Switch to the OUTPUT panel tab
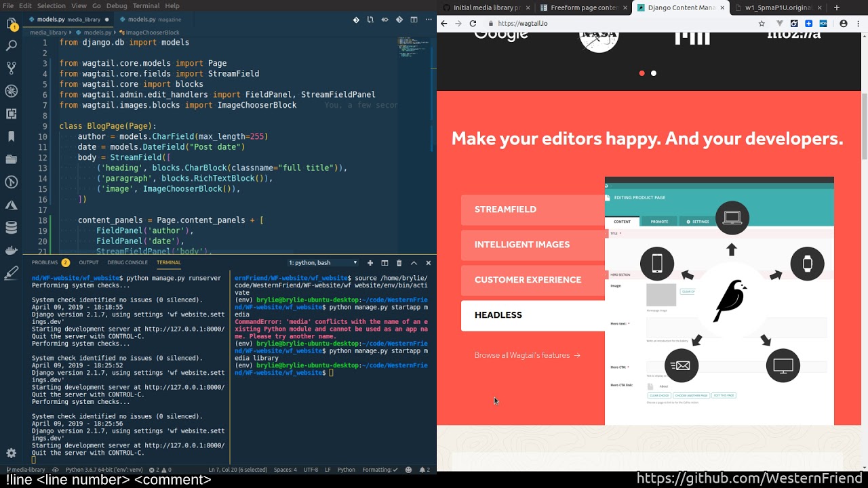The width and height of the screenshot is (868, 488). tap(88, 262)
